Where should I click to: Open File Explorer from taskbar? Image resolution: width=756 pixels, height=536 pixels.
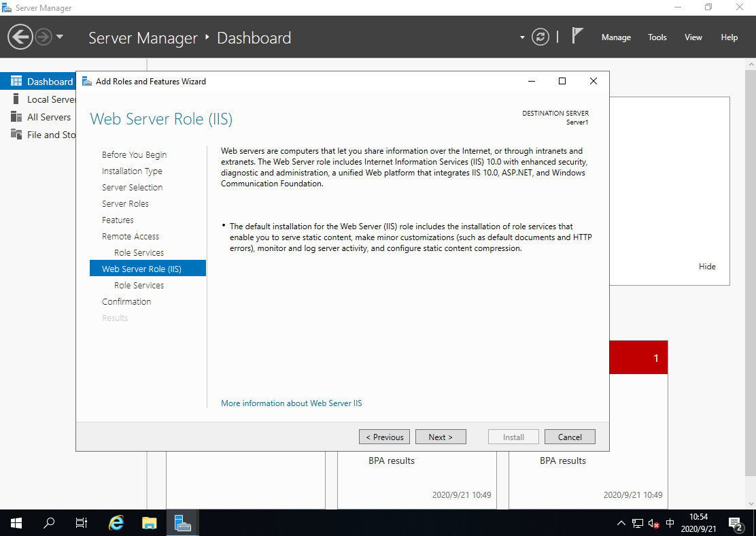(150, 522)
